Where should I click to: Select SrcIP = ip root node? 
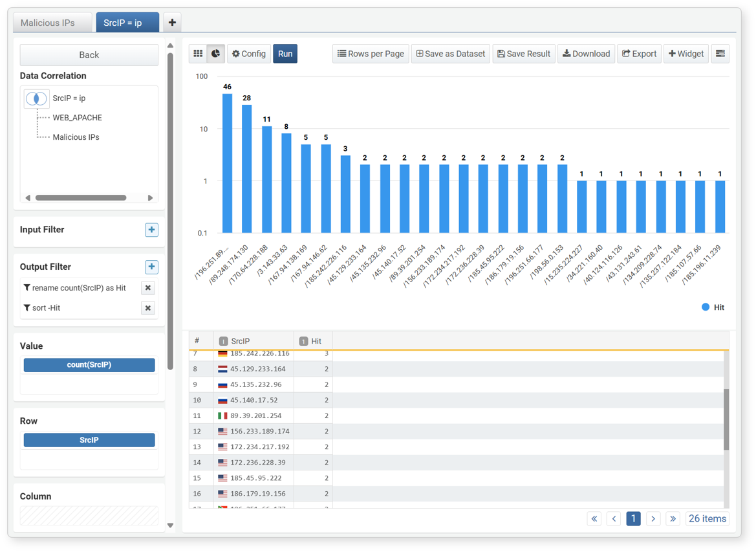pyautogui.click(x=69, y=98)
